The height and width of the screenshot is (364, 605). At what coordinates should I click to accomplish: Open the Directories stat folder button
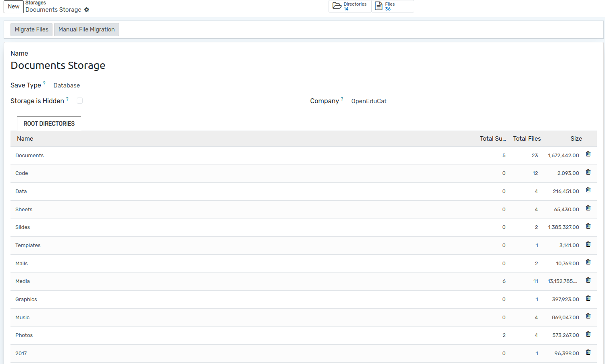coord(350,6)
